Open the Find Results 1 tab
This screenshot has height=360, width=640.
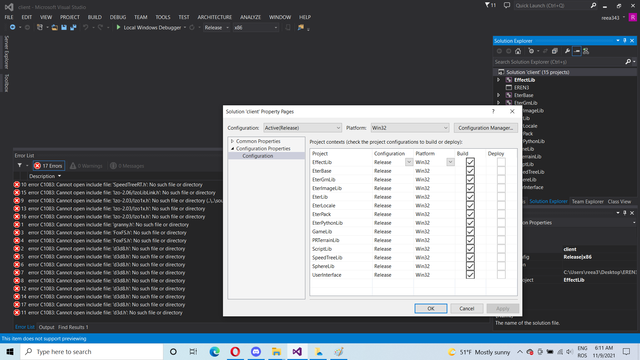tap(73, 327)
